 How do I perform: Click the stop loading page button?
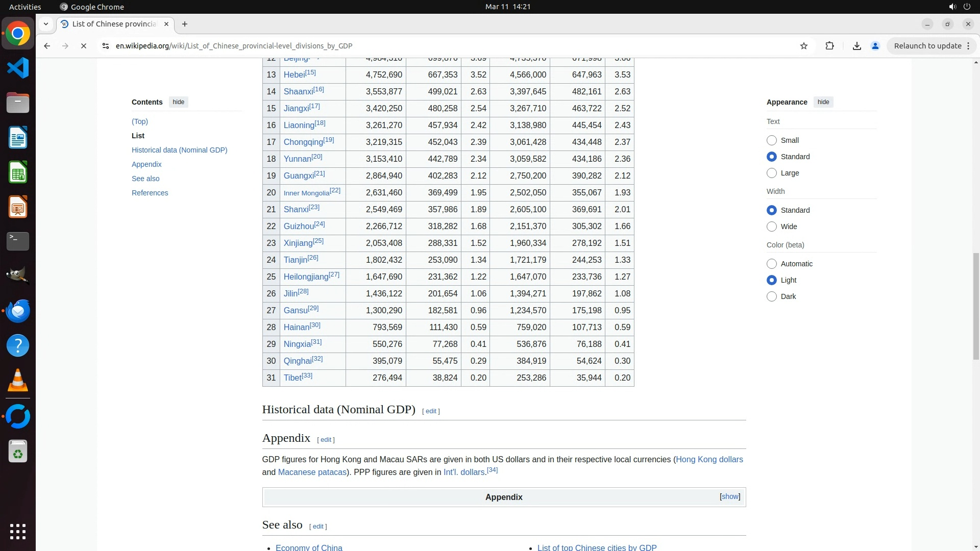tap(84, 46)
